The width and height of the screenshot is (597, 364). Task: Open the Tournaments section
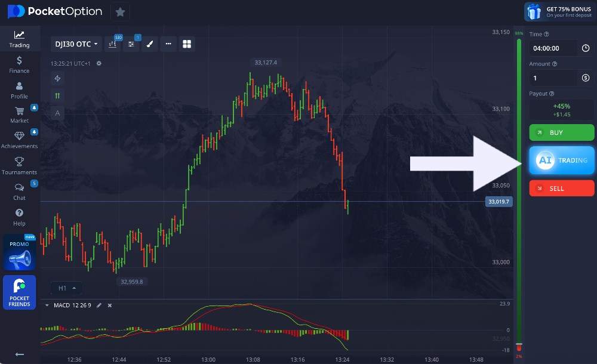[x=19, y=166]
